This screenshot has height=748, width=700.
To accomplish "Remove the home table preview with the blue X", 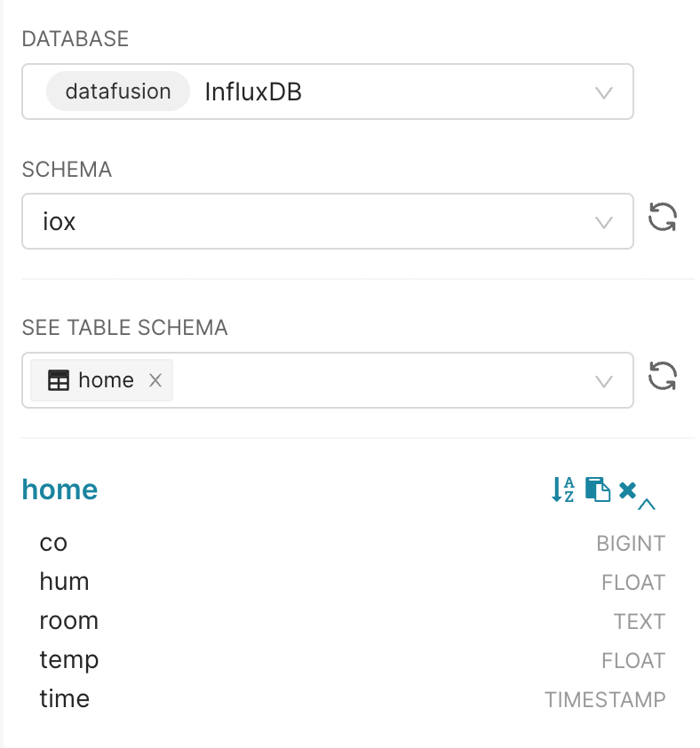I will pyautogui.click(x=627, y=489).
